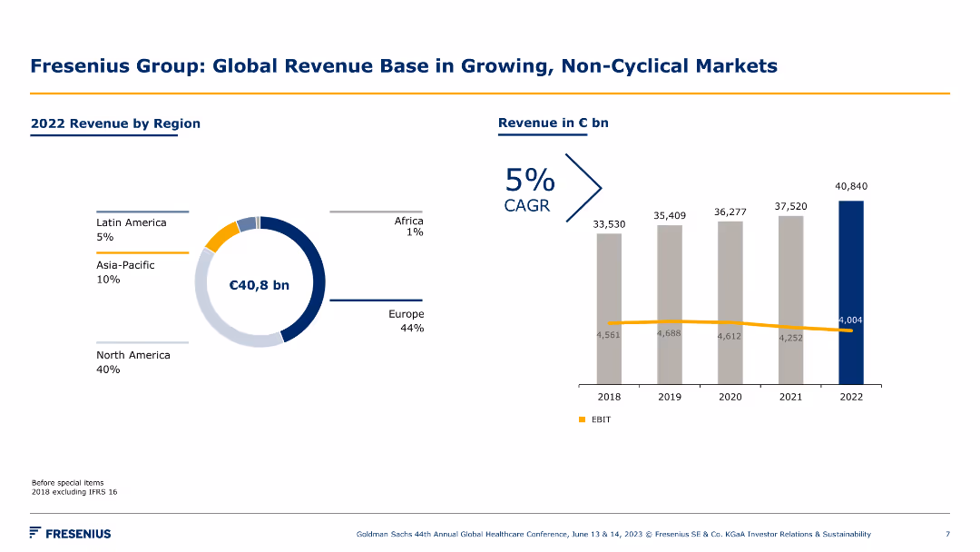Click the 'Latin America' label

[132, 222]
